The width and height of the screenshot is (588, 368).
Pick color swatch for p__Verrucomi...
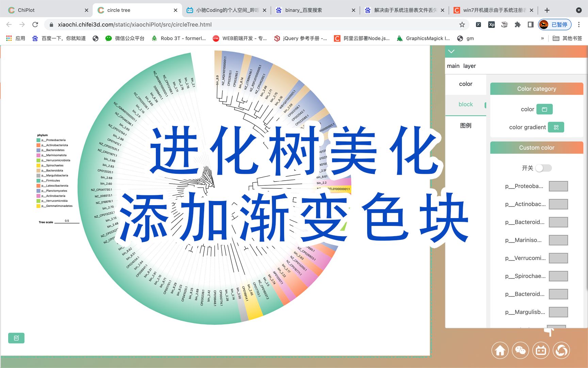click(558, 258)
